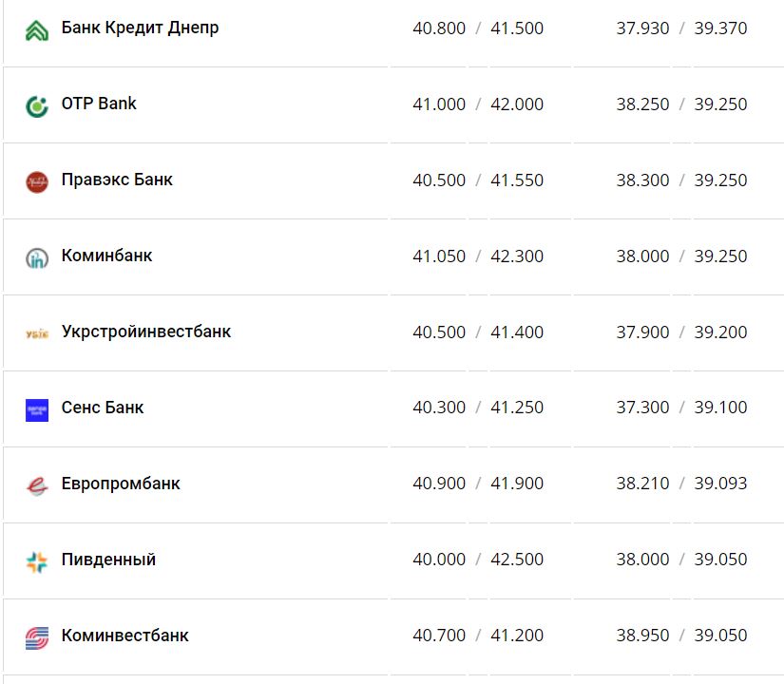
Task: Click the 38.950 / 39.050 rate for Коминвестбанк
Action: pyautogui.click(x=681, y=636)
